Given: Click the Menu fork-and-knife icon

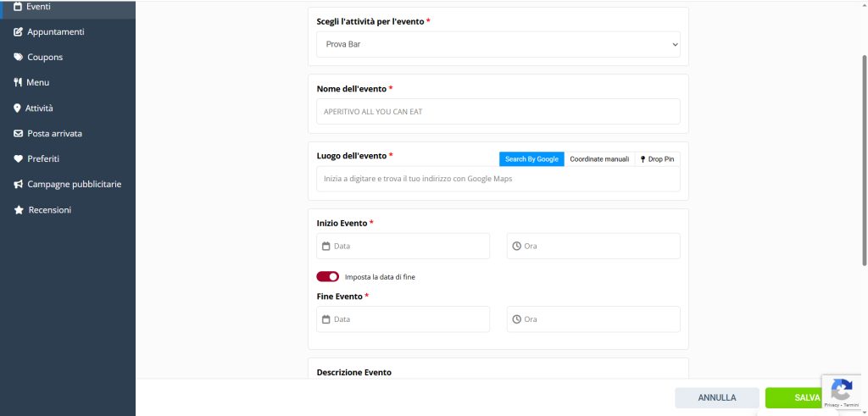Looking at the screenshot, I should point(18,83).
